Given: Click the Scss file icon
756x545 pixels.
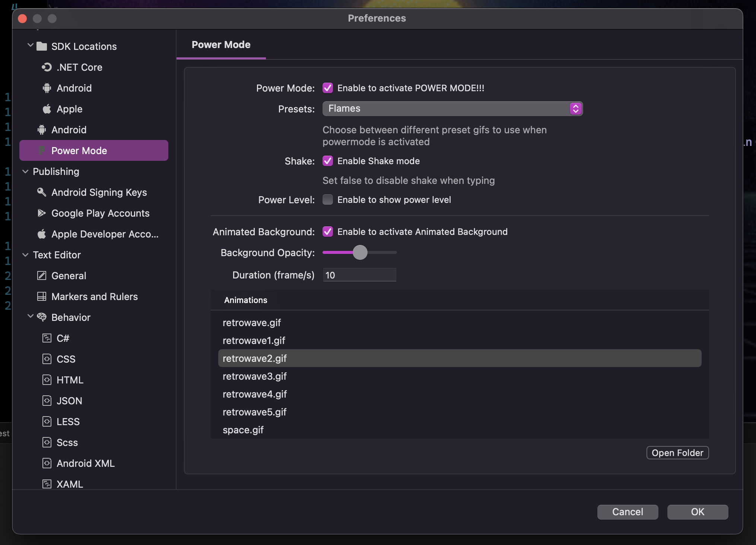Looking at the screenshot, I should (47, 443).
